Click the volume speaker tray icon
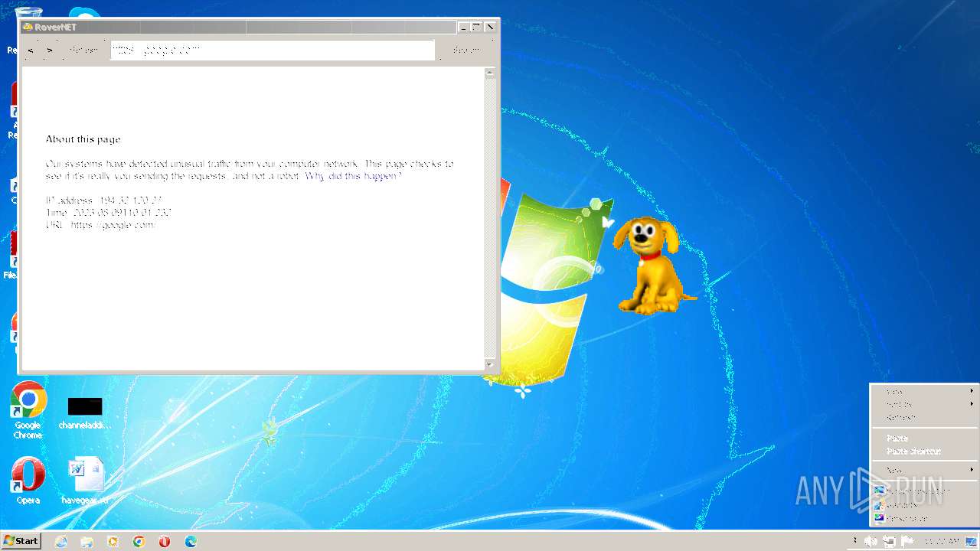The width and height of the screenshot is (980, 551). coord(871,541)
